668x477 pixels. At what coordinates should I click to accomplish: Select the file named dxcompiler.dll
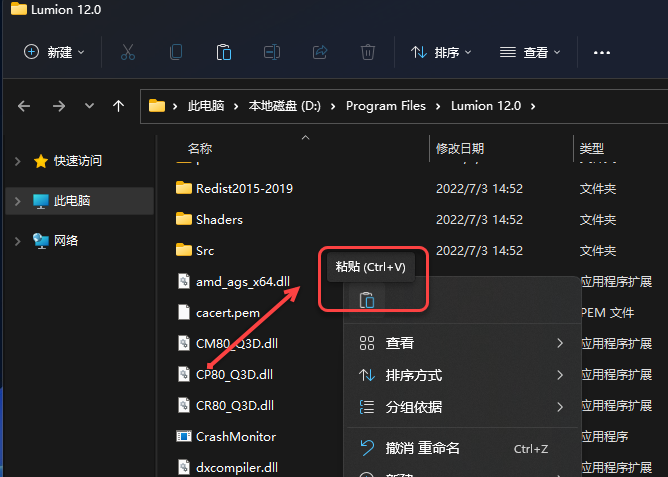pyautogui.click(x=237, y=467)
